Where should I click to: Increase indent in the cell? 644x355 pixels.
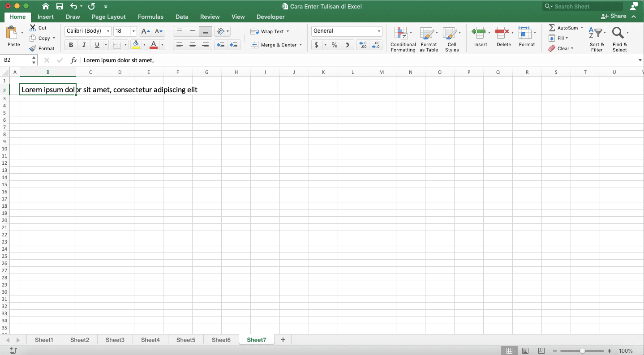tap(234, 45)
